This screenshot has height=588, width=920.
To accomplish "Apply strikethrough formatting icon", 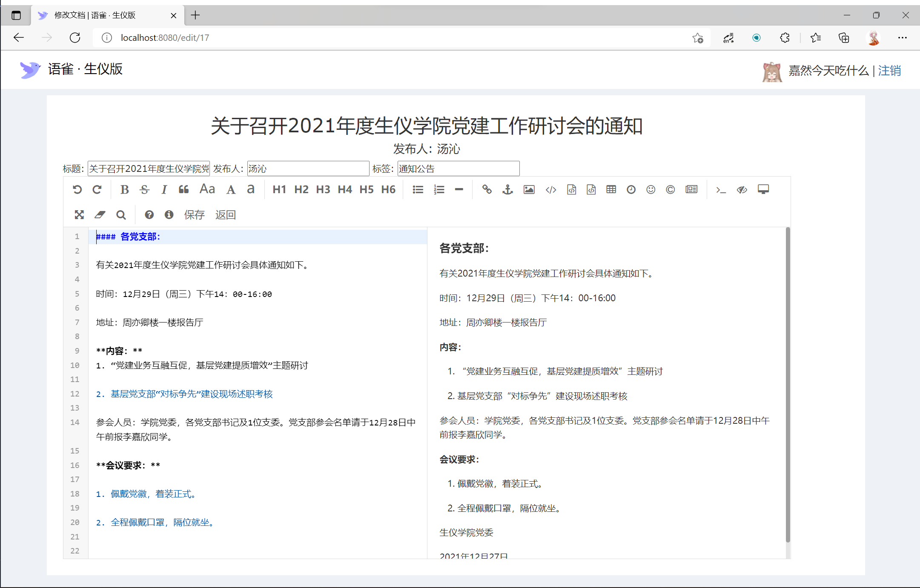I will point(145,190).
